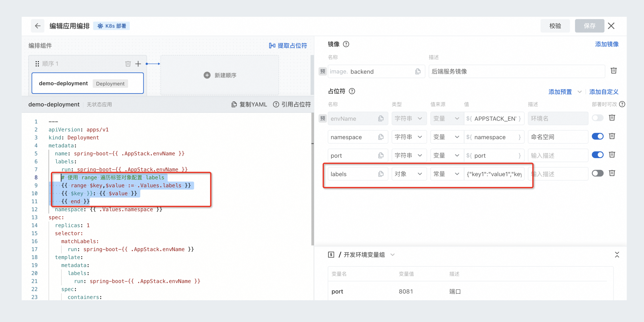Image resolution: width=644 pixels, height=322 pixels.
Task: Delete 顺序 1 using trash icon
Action: click(128, 64)
